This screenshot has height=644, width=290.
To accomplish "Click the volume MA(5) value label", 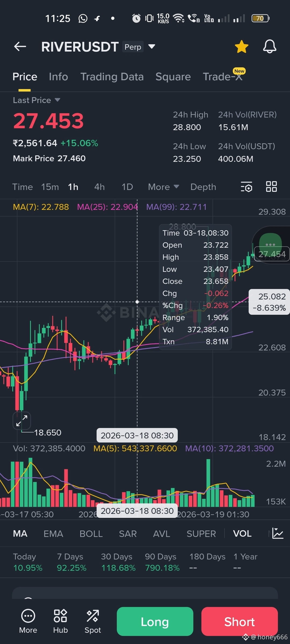I will [135, 448].
